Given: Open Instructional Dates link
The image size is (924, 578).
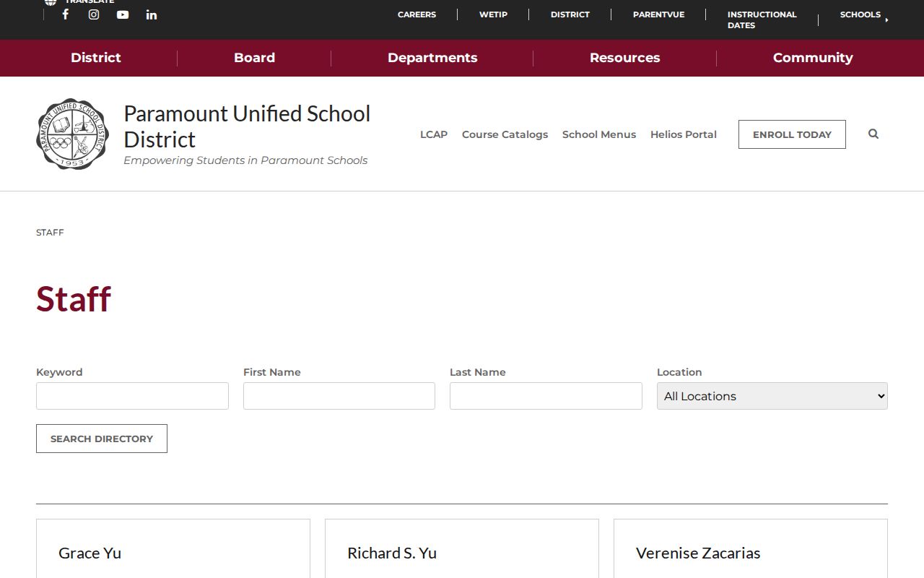Looking at the screenshot, I should 762,20.
